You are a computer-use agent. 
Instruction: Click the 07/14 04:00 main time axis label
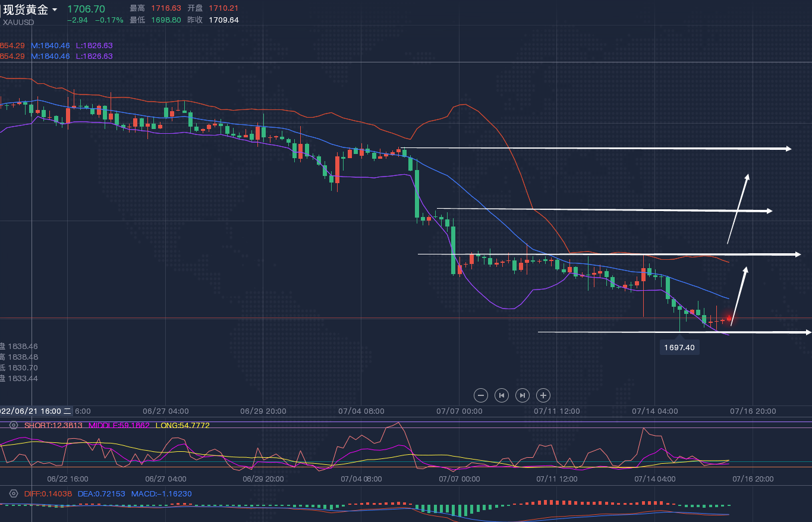click(654, 411)
